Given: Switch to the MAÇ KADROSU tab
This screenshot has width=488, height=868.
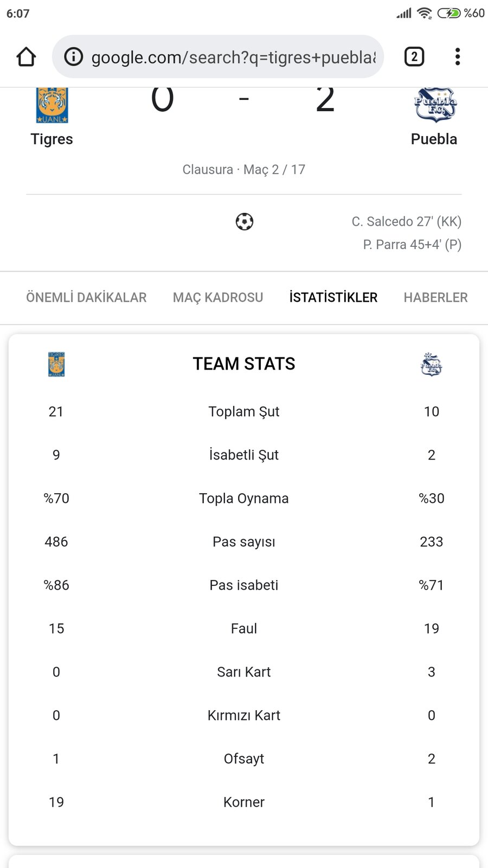Looking at the screenshot, I should click(218, 297).
